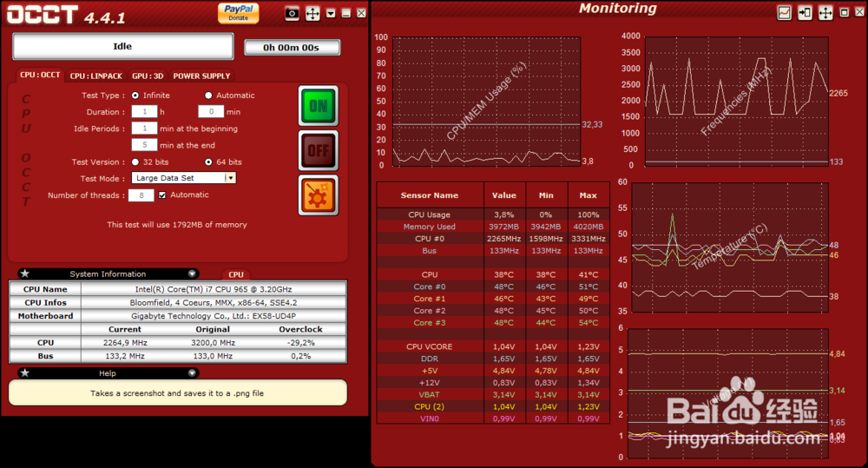Collapse the System Information section arrow
The image size is (868, 468).
pos(192,274)
